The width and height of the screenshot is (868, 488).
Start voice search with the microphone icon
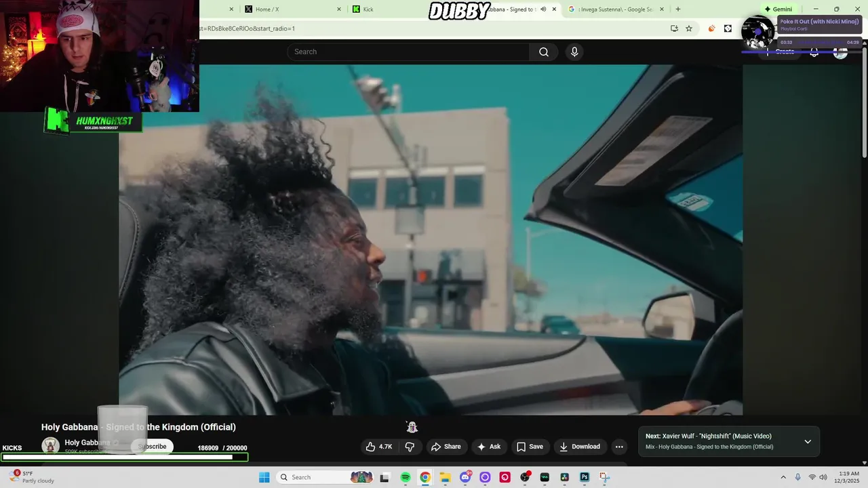[574, 52]
